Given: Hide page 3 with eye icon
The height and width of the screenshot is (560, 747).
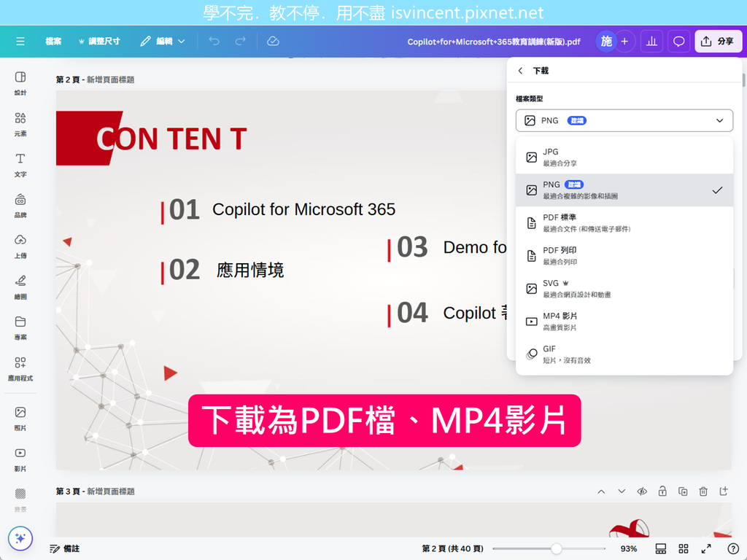Looking at the screenshot, I should coord(642,491).
